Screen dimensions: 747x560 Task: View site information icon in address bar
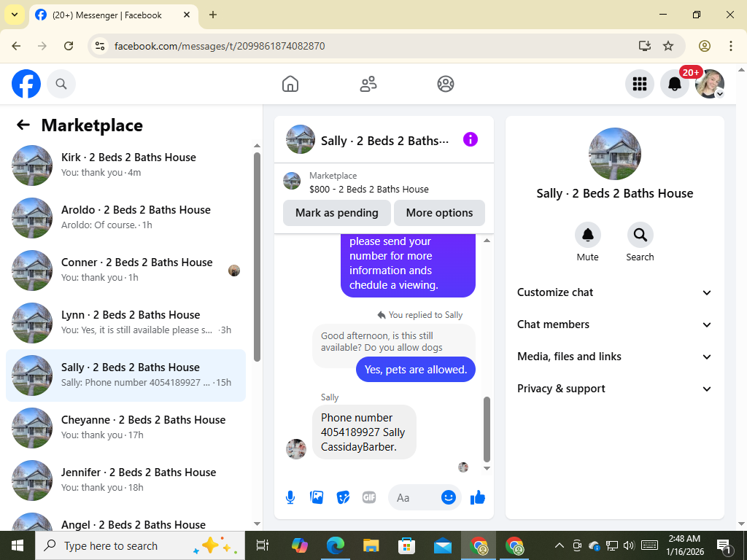click(100, 46)
